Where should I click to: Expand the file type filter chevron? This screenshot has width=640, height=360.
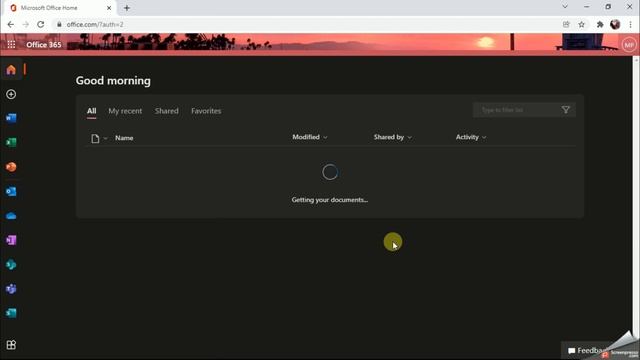click(105, 138)
